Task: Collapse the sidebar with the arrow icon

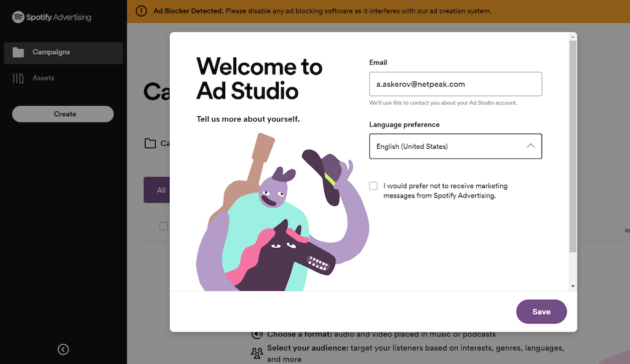Action: (x=63, y=349)
